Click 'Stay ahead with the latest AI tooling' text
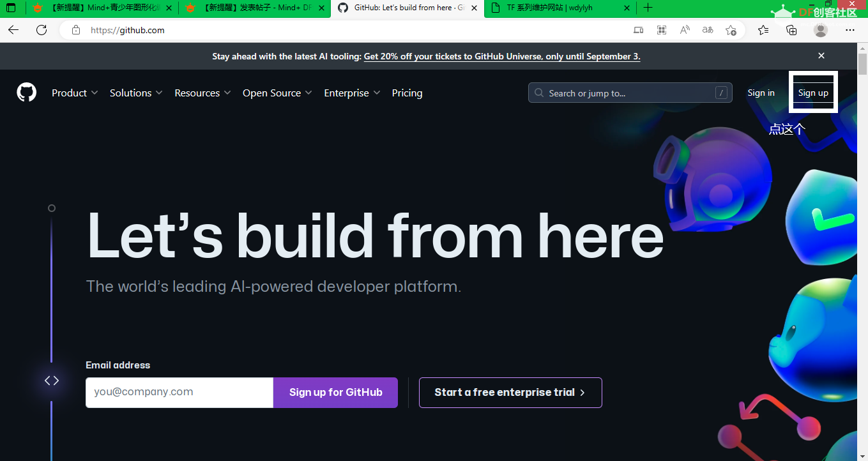 click(287, 56)
